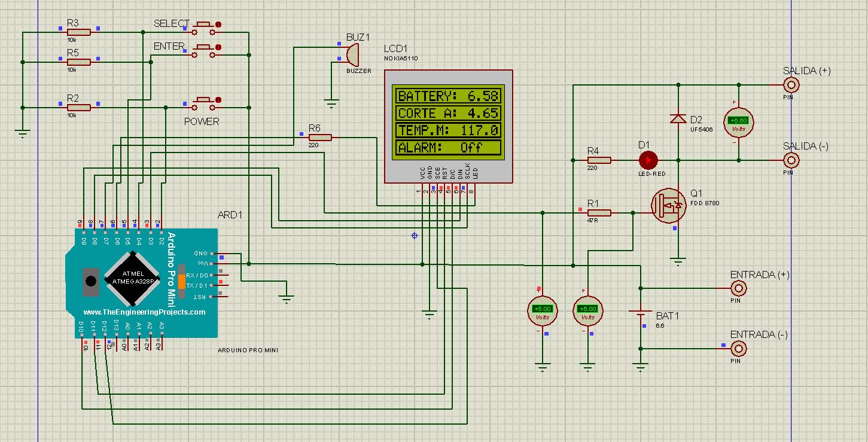Click the 'LED-RED' value text
This screenshot has width=868, height=442.
click(651, 174)
